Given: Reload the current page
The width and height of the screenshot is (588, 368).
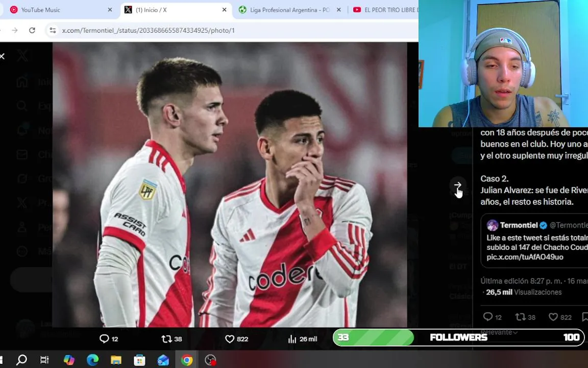Looking at the screenshot, I should [32, 31].
